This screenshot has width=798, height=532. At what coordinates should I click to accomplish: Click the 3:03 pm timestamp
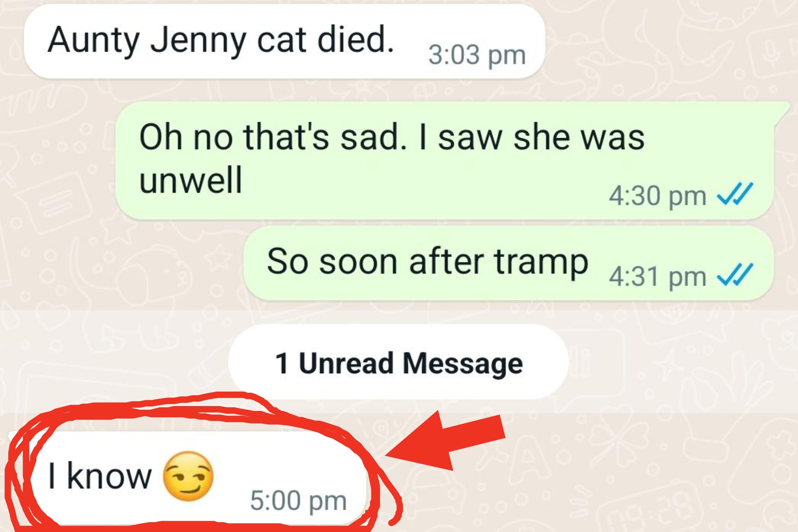tap(477, 55)
